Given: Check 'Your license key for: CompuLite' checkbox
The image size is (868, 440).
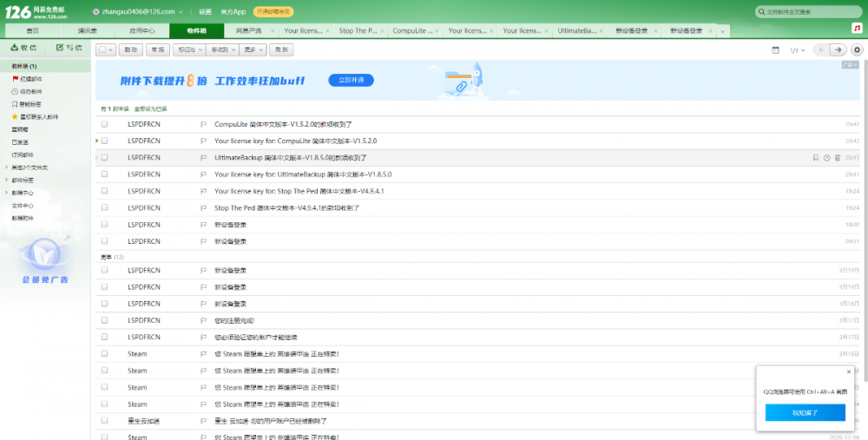Looking at the screenshot, I should pos(104,141).
